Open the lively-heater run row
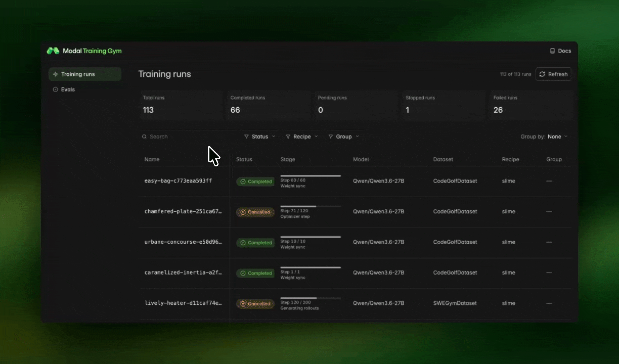619x364 pixels. (355, 303)
